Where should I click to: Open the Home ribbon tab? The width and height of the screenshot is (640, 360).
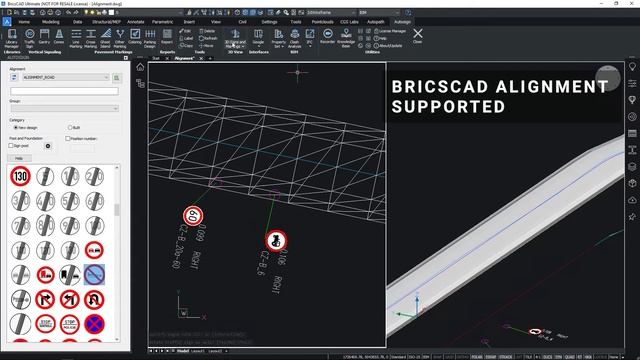(24, 22)
